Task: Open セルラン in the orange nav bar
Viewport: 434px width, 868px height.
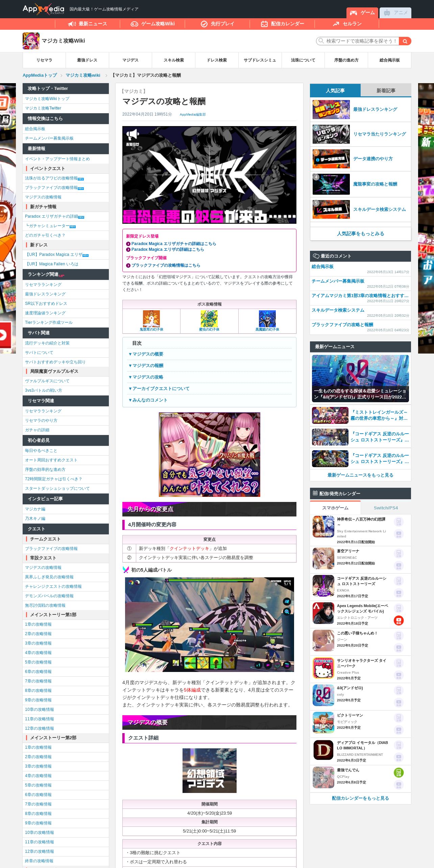Action: pos(347,24)
